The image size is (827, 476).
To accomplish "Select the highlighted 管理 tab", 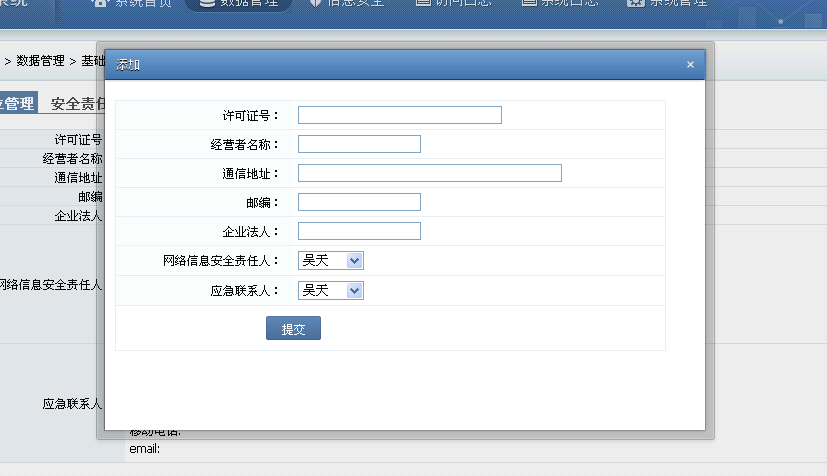I will pyautogui.click(x=18, y=103).
